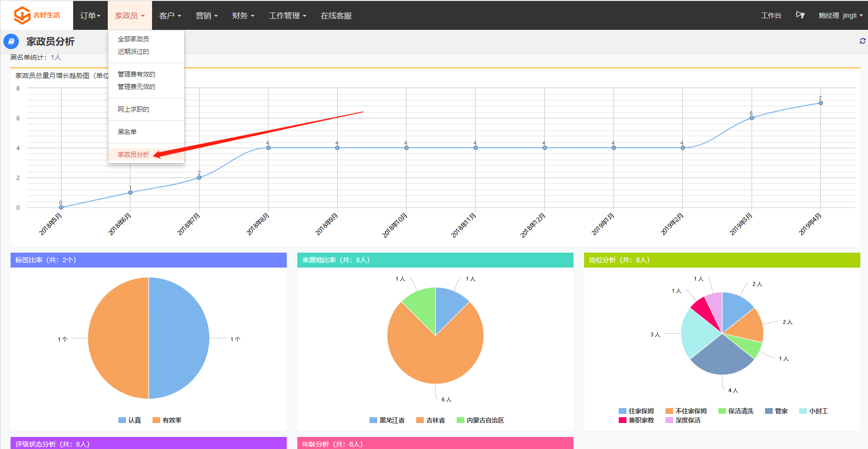Click the refresh icon at page header
The height and width of the screenshot is (449, 868).
[x=863, y=41]
